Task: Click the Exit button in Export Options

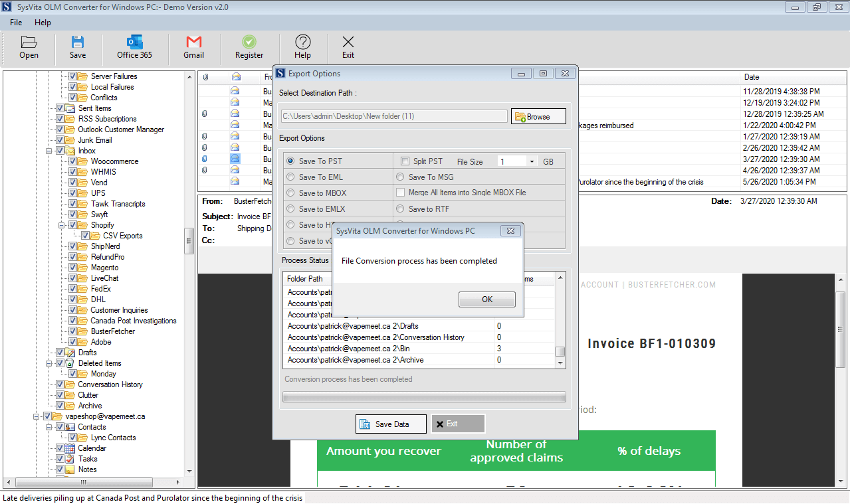Action: (458, 424)
